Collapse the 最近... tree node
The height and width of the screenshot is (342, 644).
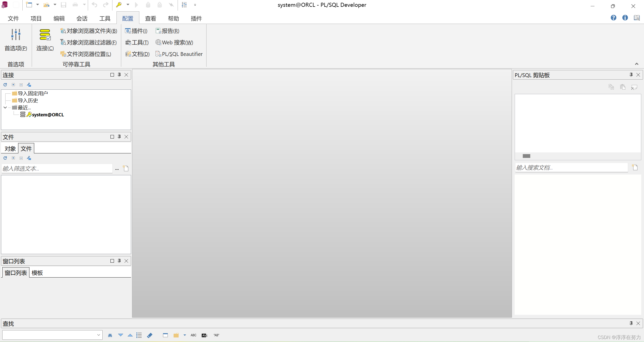pyautogui.click(x=5, y=108)
